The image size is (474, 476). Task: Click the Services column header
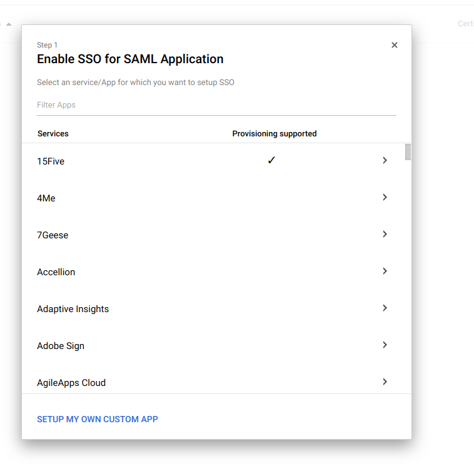click(53, 134)
